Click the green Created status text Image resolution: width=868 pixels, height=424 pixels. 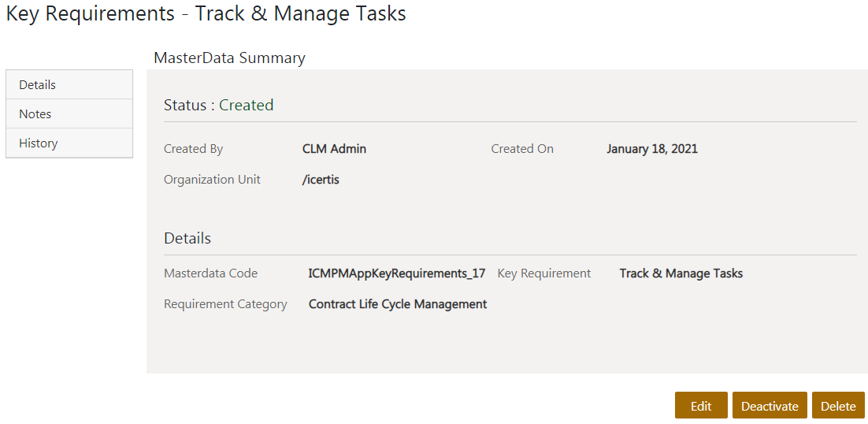(x=246, y=106)
